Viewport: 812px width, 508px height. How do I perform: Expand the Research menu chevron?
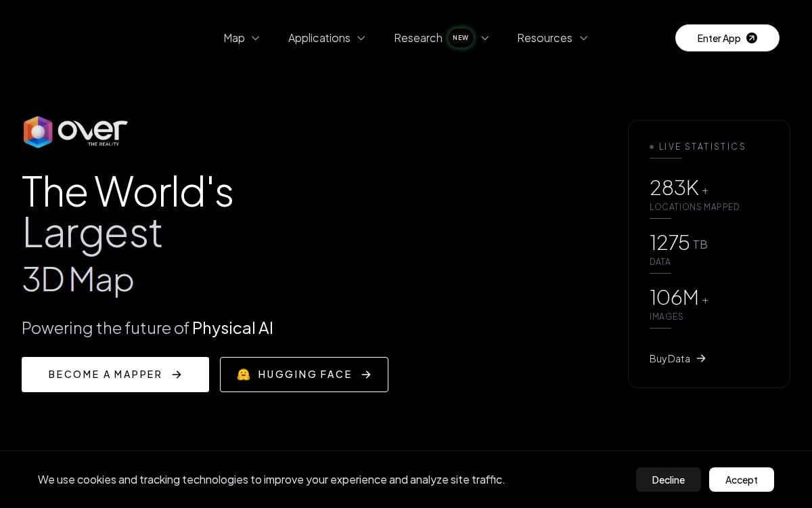tap(484, 39)
